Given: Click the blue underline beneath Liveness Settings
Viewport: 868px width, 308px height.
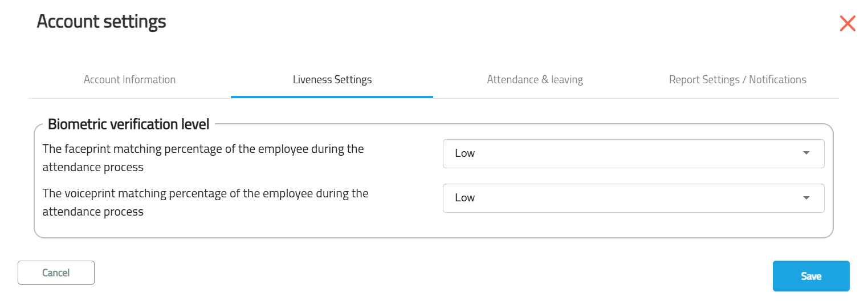Looking at the screenshot, I should [x=332, y=96].
